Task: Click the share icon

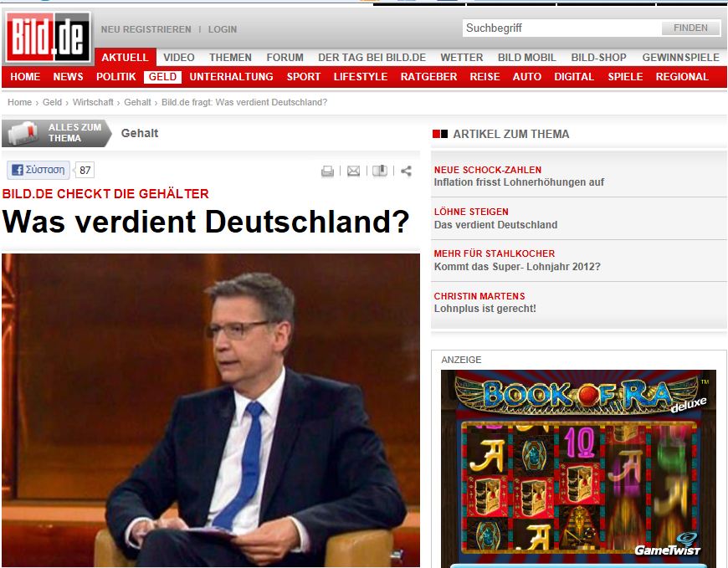Action: pyautogui.click(x=406, y=171)
